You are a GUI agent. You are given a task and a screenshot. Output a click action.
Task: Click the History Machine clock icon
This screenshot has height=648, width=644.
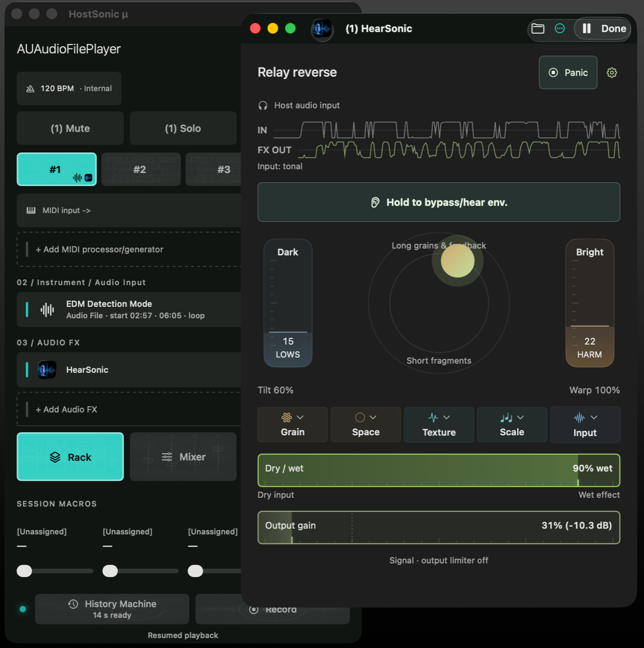pyautogui.click(x=73, y=604)
